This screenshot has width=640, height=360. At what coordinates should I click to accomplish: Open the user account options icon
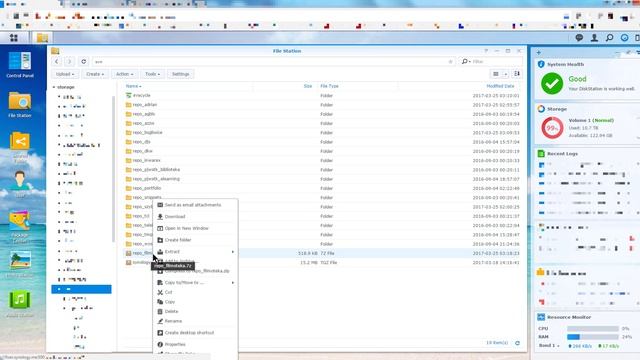pos(594,38)
